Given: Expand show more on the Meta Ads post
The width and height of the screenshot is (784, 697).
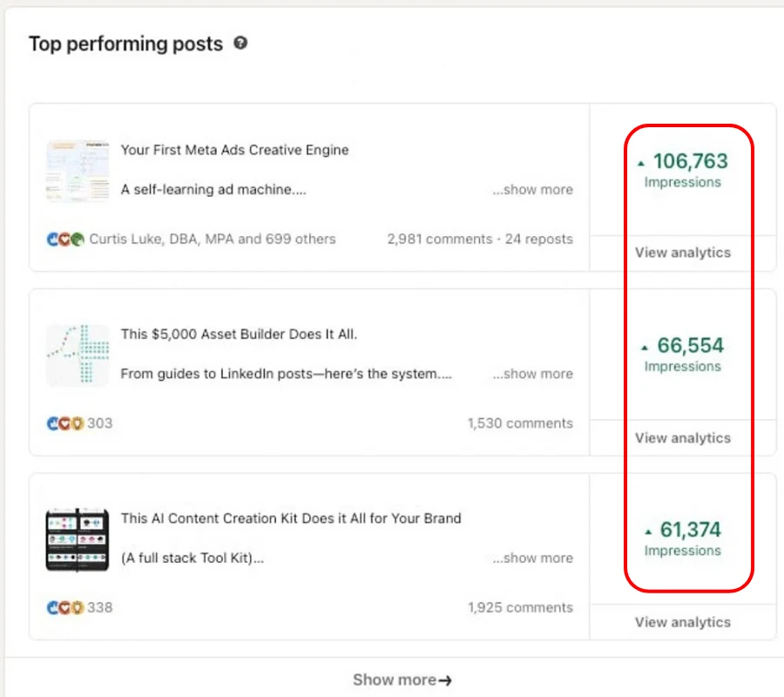Looking at the screenshot, I should [532, 190].
